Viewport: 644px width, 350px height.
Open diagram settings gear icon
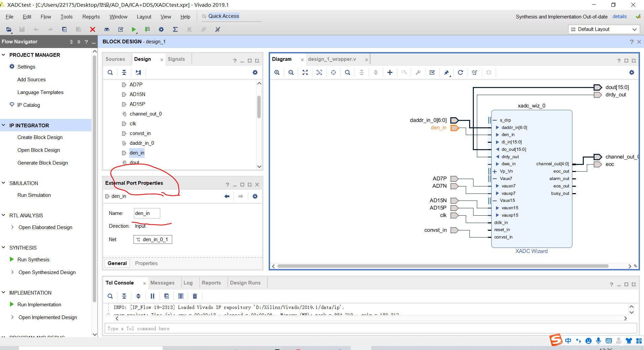click(632, 72)
